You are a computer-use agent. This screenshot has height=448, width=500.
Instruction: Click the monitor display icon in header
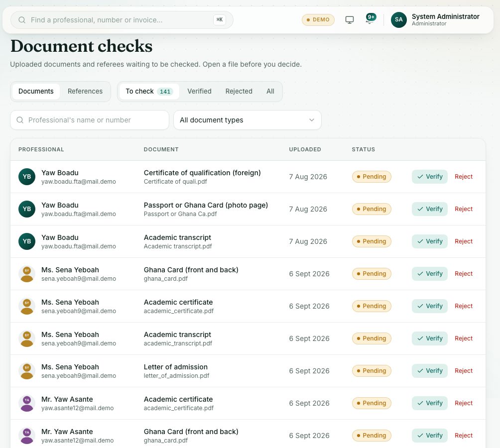pyautogui.click(x=350, y=20)
